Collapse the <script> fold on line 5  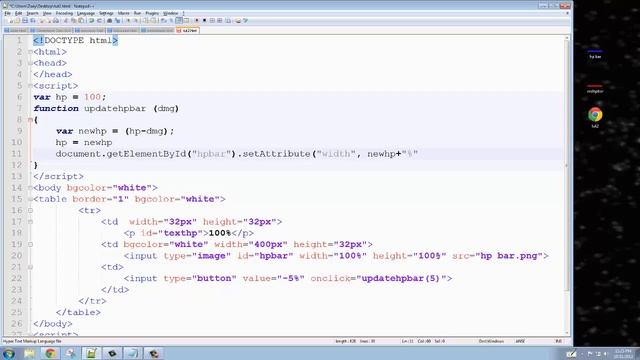tap(30, 86)
